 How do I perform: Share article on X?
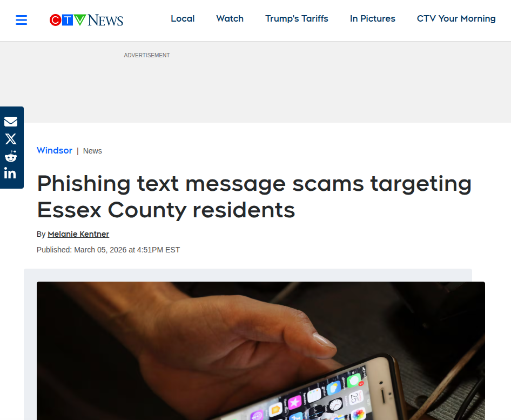11,139
